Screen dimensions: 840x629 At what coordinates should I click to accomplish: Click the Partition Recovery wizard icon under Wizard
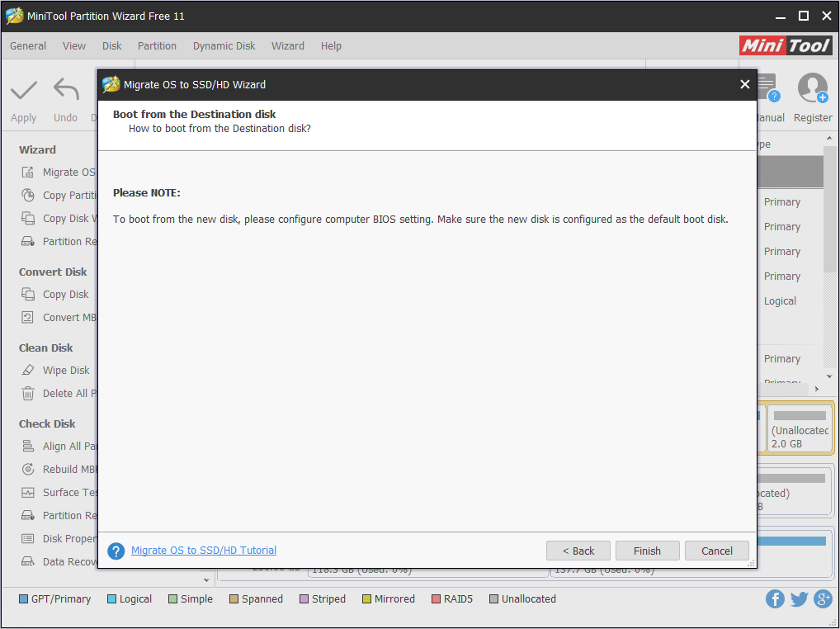tap(28, 241)
